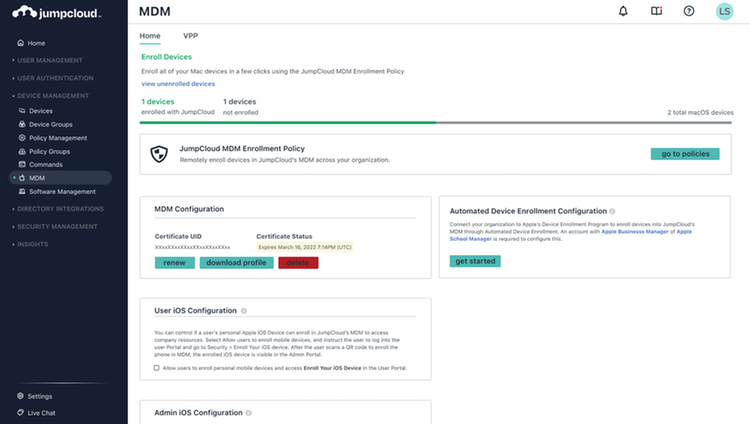Go to Home in sidebar
750x424 pixels.
pyautogui.click(x=32, y=43)
